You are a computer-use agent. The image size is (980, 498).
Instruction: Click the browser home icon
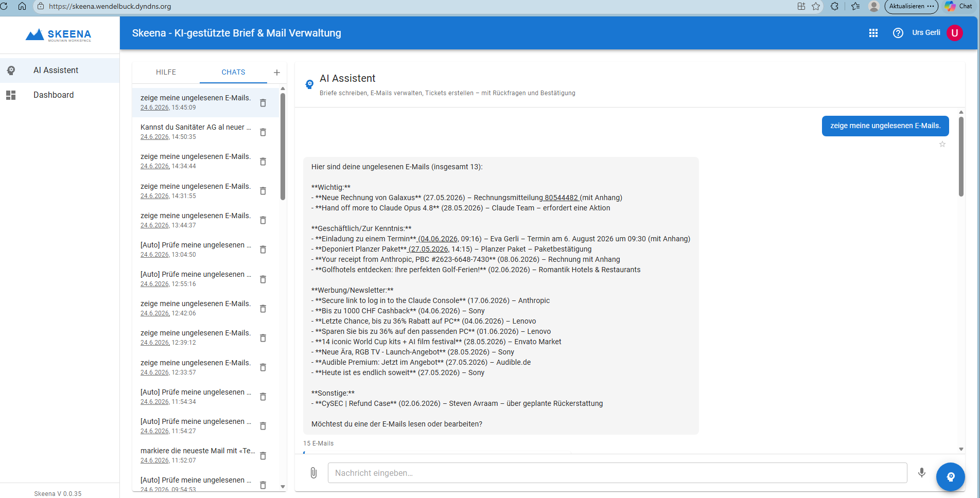(x=22, y=6)
